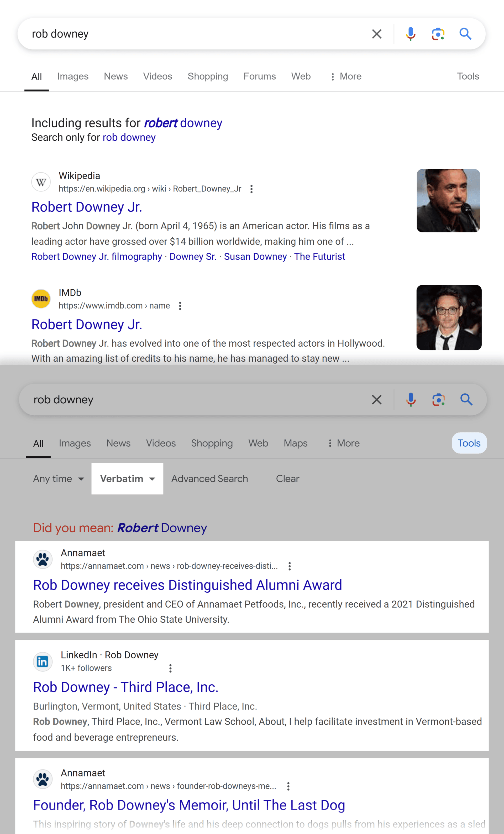Open the Verbatim dropdown
504x834 pixels.
127,479
